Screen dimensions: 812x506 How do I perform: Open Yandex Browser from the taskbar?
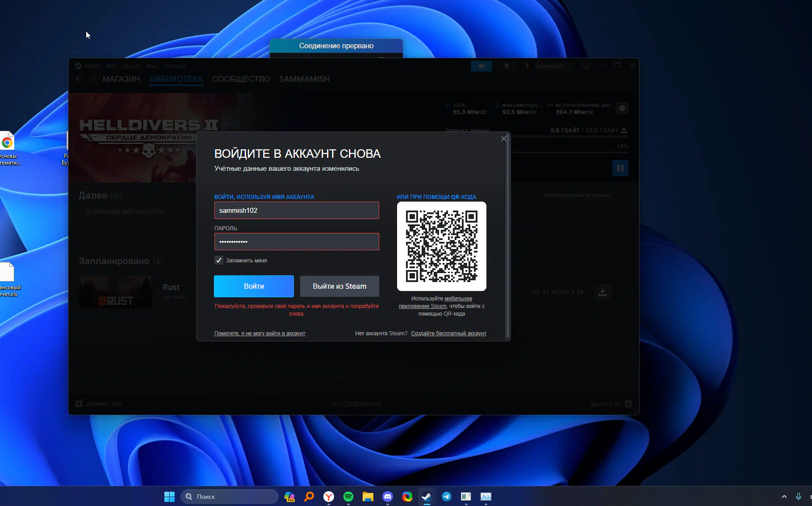pos(329,497)
